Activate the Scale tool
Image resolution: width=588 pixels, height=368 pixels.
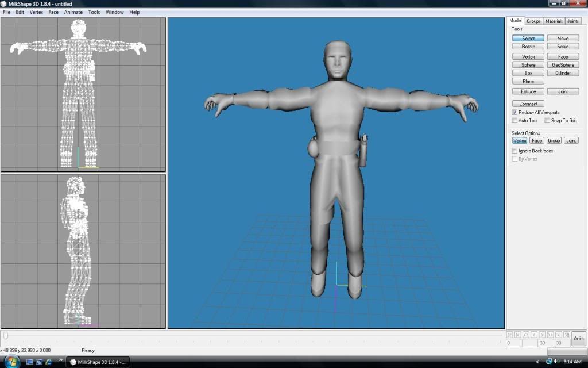[x=563, y=47]
